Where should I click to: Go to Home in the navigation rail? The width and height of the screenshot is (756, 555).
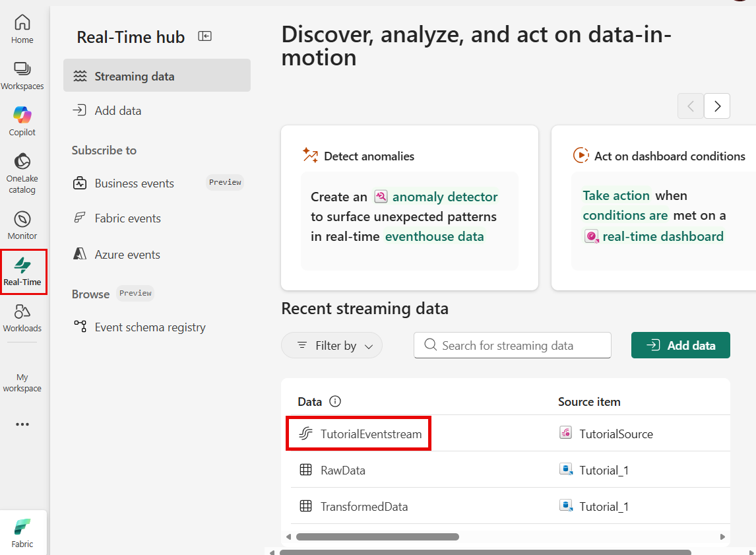22,29
